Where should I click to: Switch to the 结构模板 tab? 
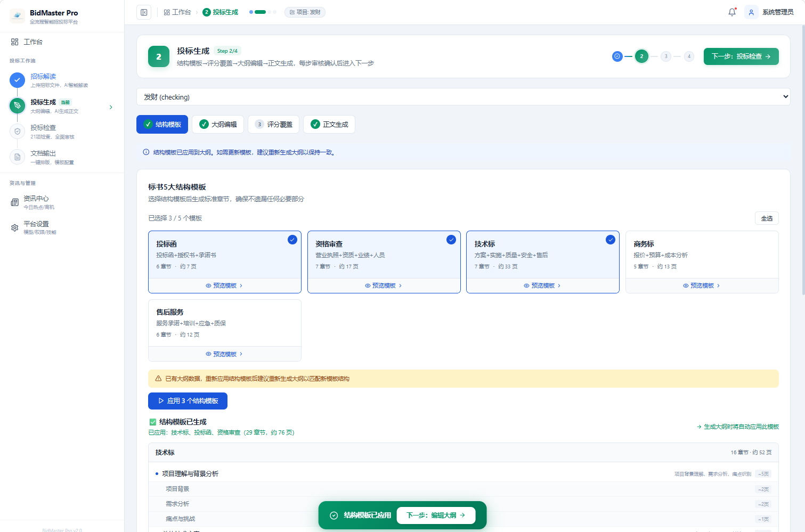(x=162, y=124)
